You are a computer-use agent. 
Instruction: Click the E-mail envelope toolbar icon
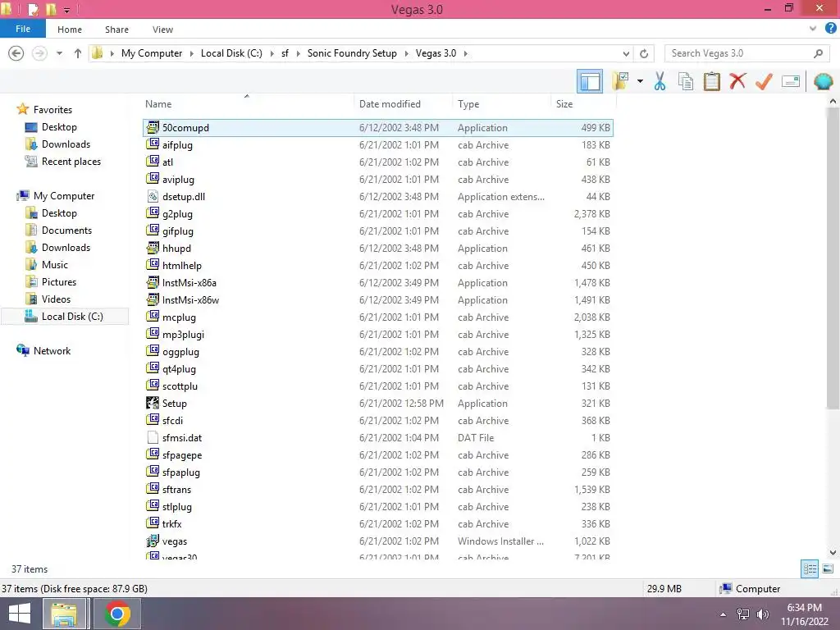[x=791, y=81]
